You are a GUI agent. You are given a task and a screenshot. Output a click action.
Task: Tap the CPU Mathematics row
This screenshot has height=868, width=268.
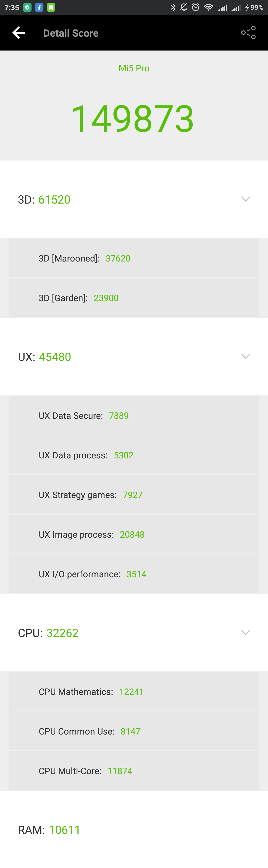[x=134, y=692]
